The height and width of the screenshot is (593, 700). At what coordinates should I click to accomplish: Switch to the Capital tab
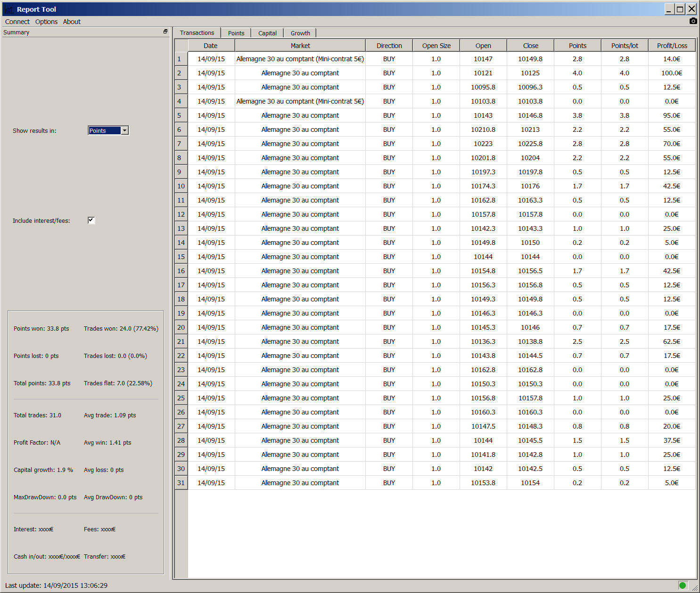point(267,33)
